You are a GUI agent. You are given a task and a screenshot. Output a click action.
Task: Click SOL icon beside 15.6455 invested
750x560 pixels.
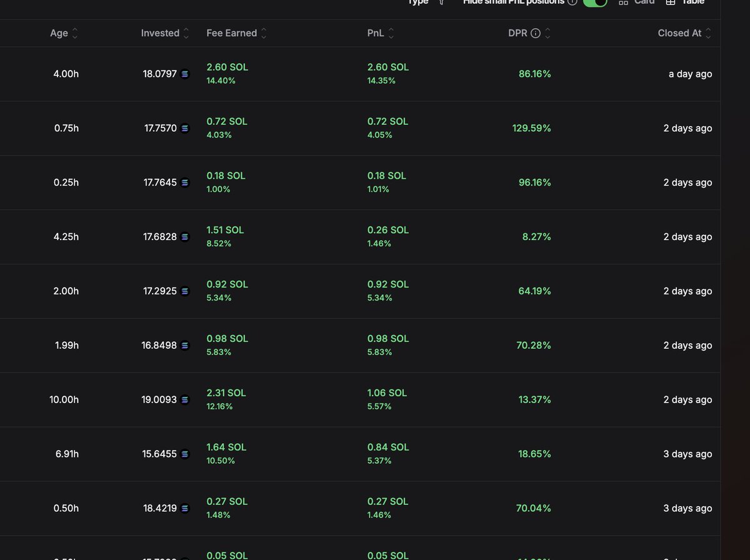184,454
